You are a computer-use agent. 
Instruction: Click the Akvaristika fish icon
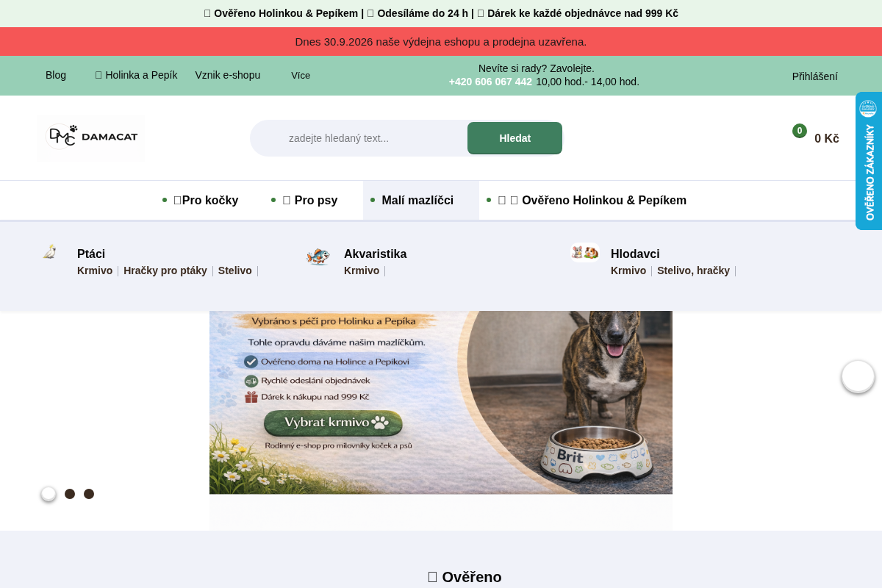[318, 257]
